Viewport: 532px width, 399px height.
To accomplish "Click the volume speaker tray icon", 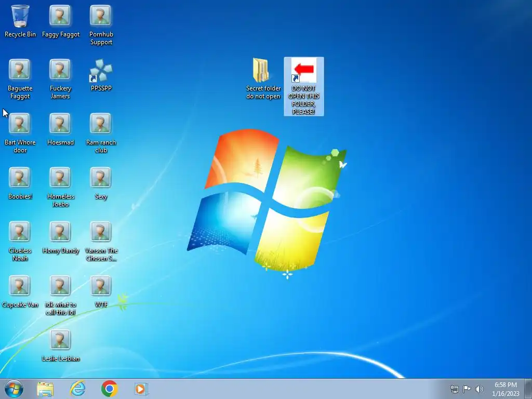I will click(x=480, y=389).
